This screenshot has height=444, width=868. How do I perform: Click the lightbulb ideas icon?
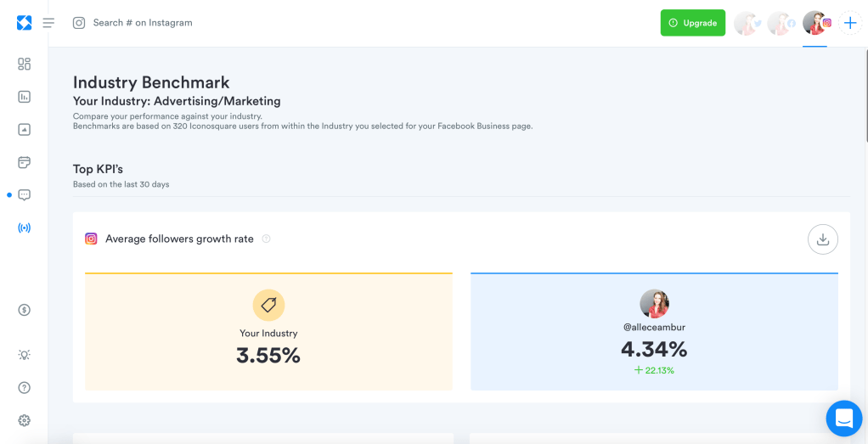pos(24,355)
